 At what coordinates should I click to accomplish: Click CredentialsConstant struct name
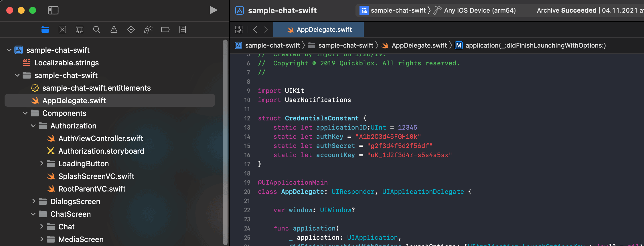click(322, 118)
